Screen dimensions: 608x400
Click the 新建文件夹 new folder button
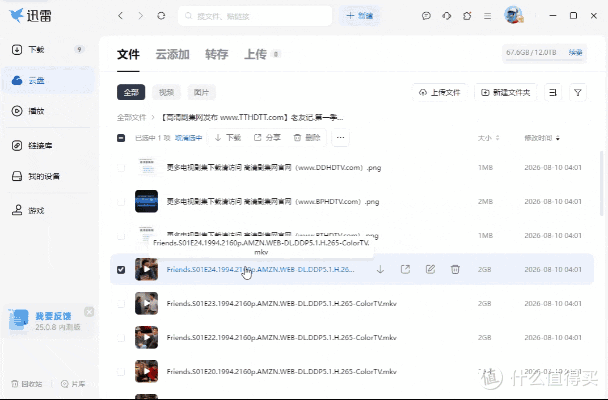pos(506,92)
